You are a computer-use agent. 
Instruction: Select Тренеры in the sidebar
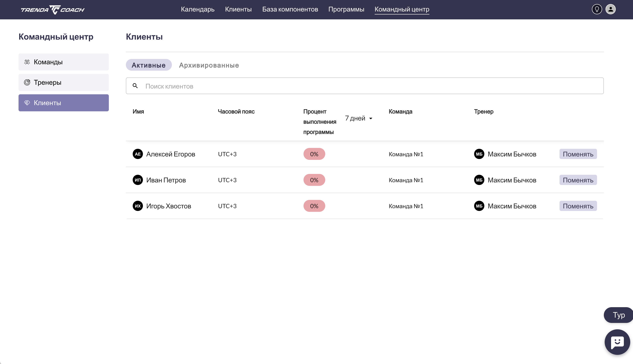[63, 83]
